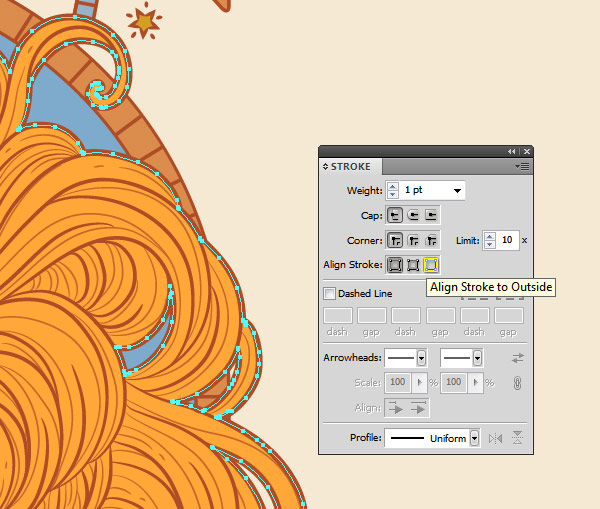Choose the Miter Join corner icon

pyautogui.click(x=396, y=240)
